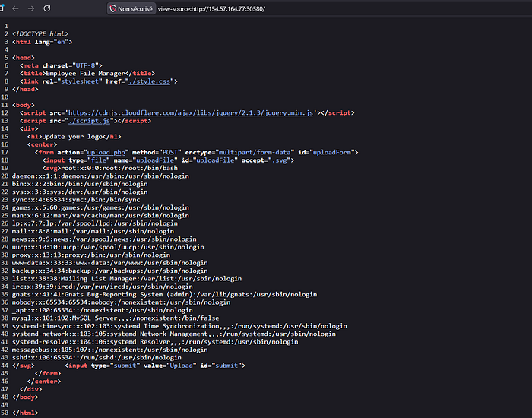Click the systemd Network Management line
Image resolution: width=532 pixels, height=418 pixels.
pyautogui.click(x=174, y=334)
